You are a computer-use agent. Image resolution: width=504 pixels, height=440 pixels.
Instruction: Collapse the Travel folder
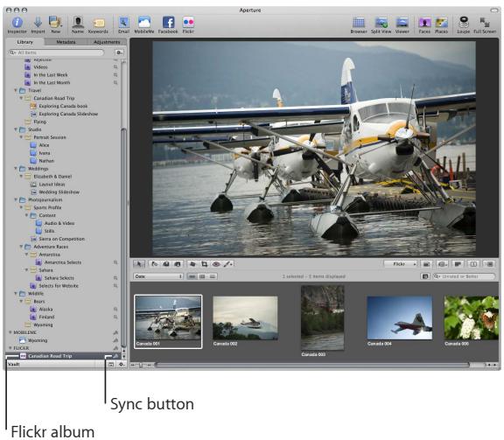pyautogui.click(x=16, y=91)
